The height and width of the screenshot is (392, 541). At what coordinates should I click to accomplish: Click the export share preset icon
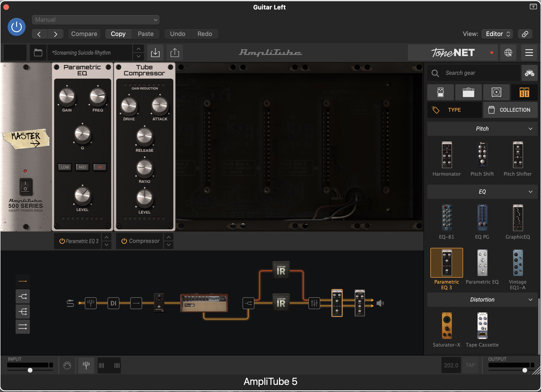[x=175, y=53]
